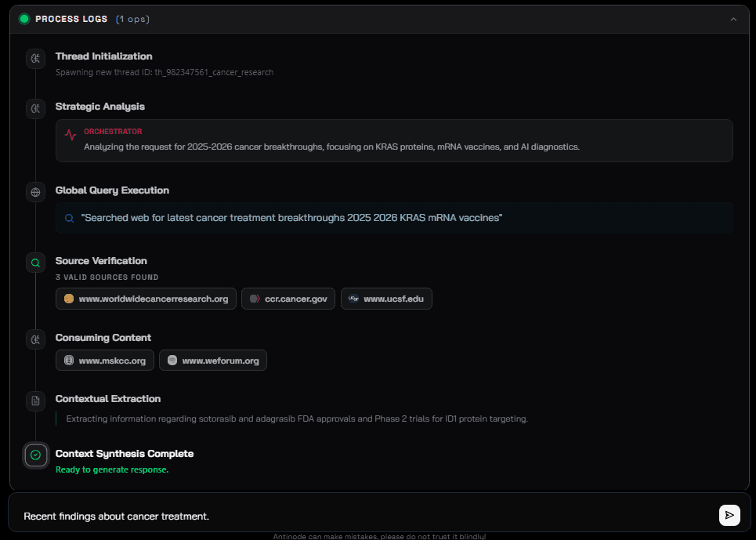This screenshot has height=540, width=756.
Task: Click the Context Synthesis Complete checkmark icon
Action: pos(35,455)
